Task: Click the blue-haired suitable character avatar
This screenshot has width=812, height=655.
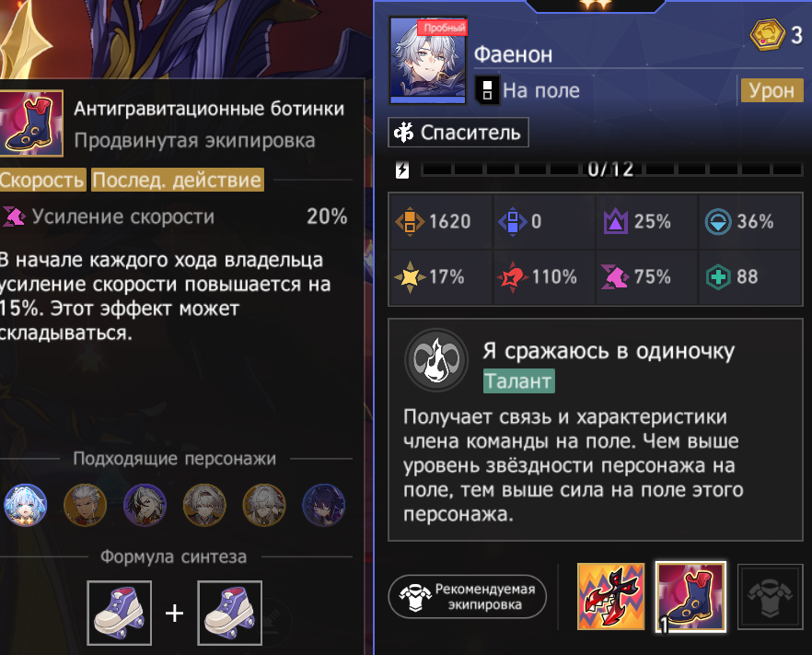Action: (25, 505)
